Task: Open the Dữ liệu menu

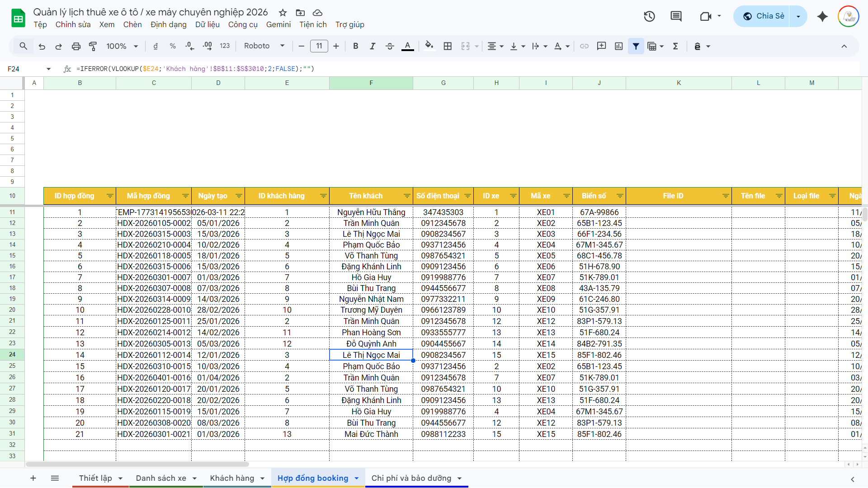Action: click(x=207, y=24)
